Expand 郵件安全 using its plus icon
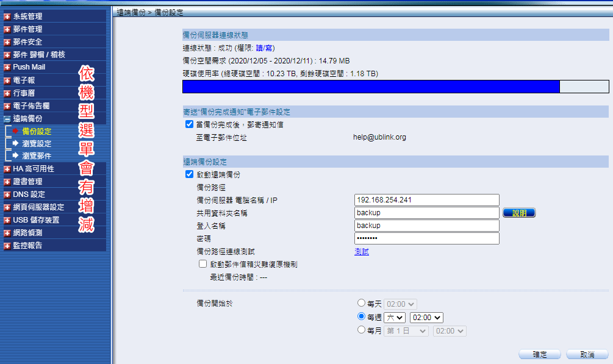This screenshot has height=364, width=613. tap(7, 42)
